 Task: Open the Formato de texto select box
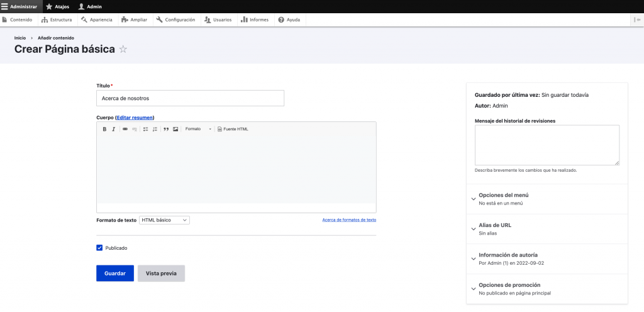[x=164, y=220]
